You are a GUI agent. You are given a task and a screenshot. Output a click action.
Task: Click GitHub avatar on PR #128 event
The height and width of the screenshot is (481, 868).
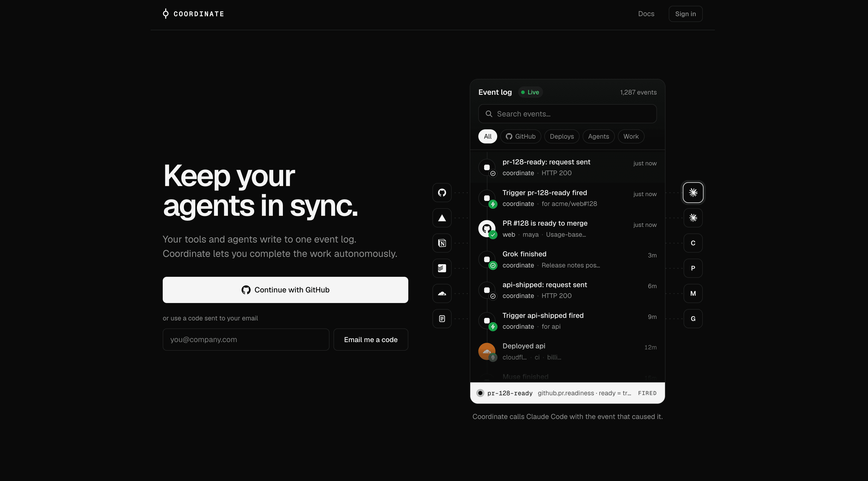click(487, 228)
